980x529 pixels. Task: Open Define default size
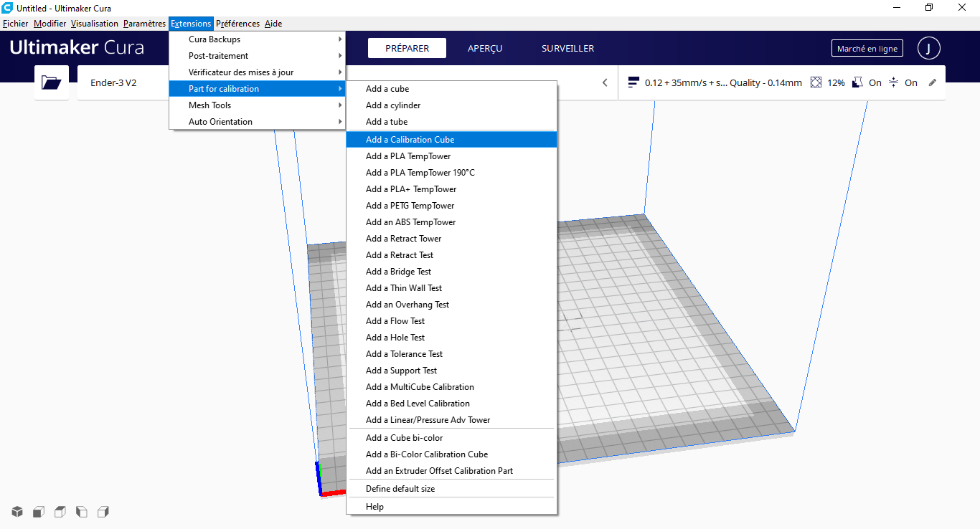pos(451,489)
